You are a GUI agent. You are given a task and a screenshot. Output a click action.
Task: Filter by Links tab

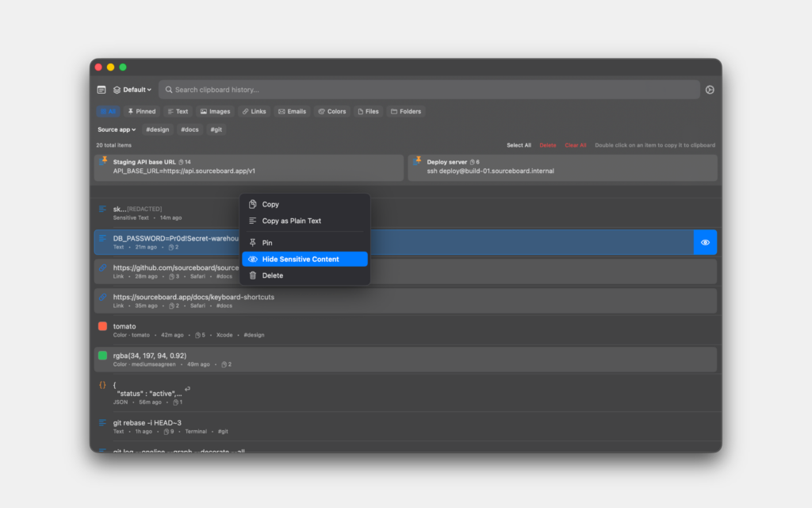pyautogui.click(x=255, y=111)
